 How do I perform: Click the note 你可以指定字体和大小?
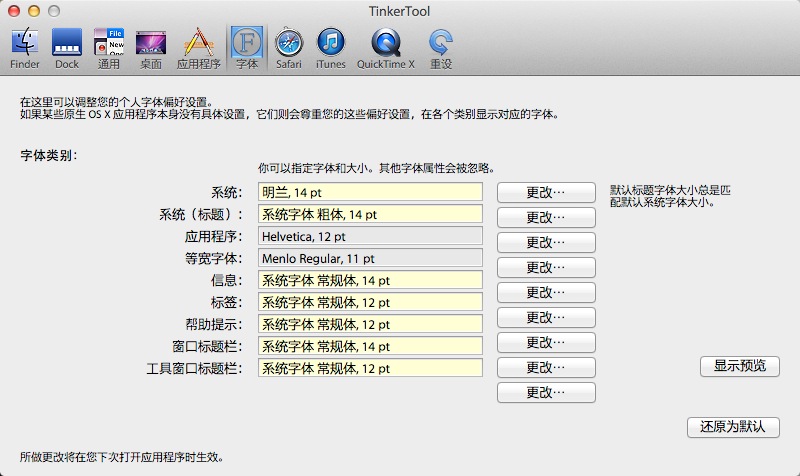[x=377, y=168]
